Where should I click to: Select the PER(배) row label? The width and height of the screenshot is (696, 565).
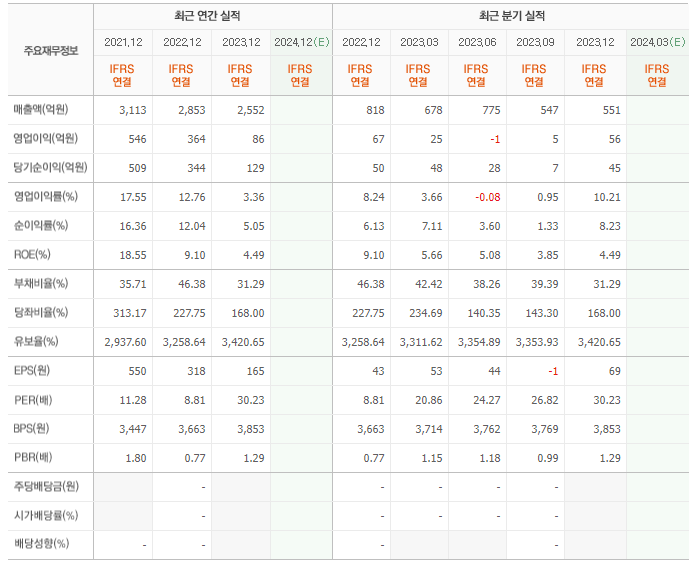click(33, 399)
